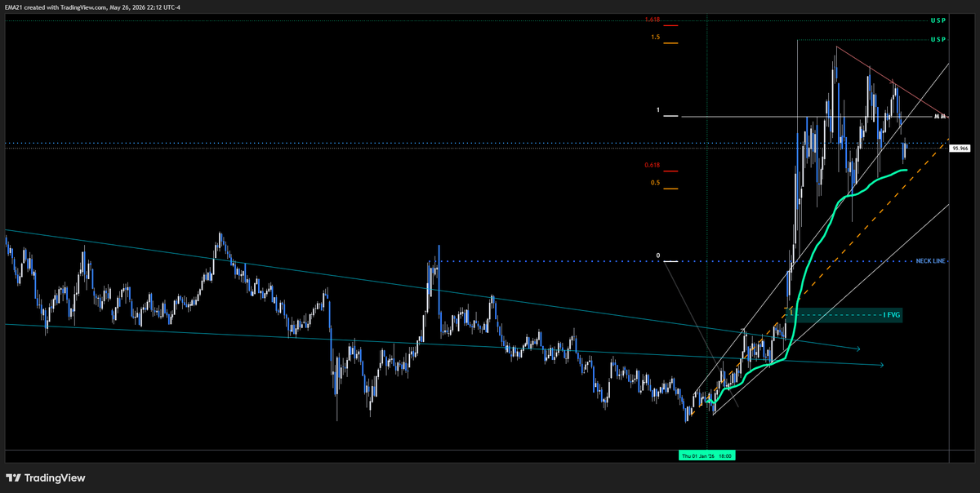Click the Thu 01 Jan '26 18:00 date marker
Image resolution: width=980 pixels, height=493 pixels.
pyautogui.click(x=706, y=455)
